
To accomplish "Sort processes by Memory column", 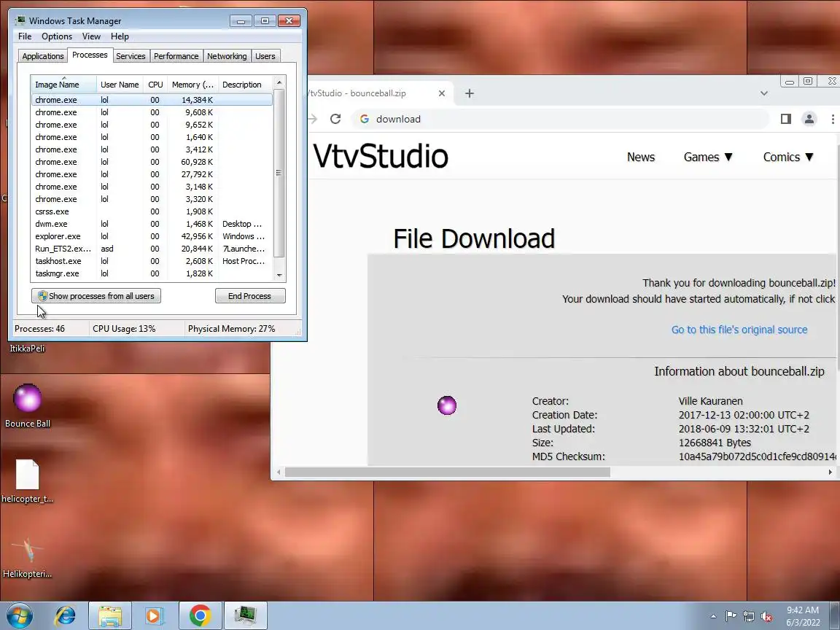I will [x=192, y=85].
